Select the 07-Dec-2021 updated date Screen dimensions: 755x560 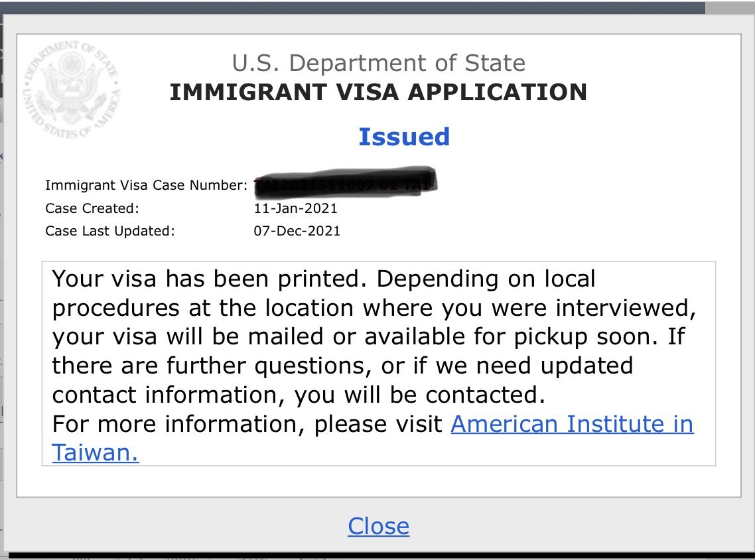pos(297,231)
